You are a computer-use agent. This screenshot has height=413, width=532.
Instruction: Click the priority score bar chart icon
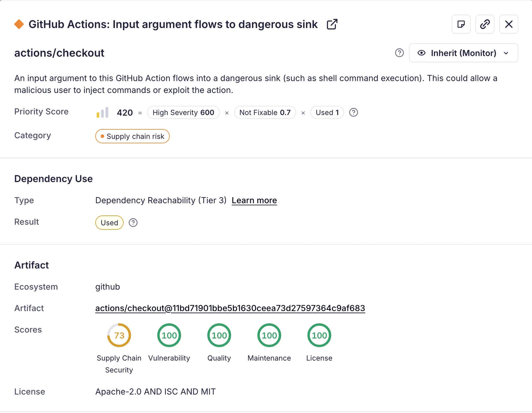pyautogui.click(x=102, y=113)
